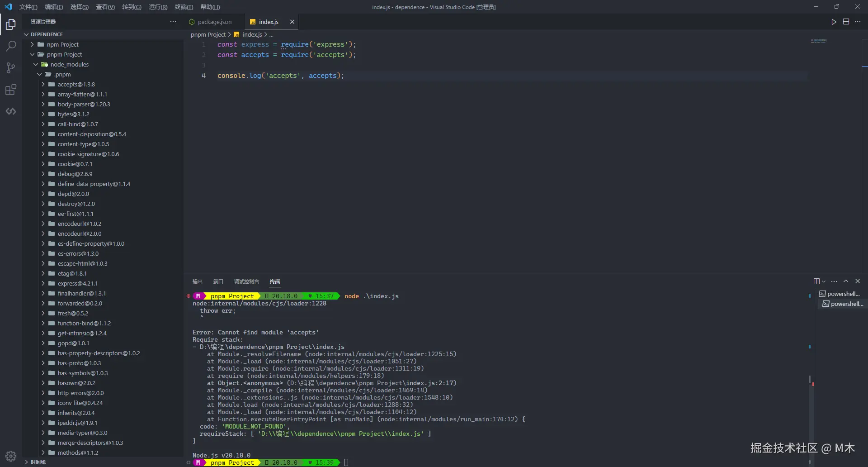Split the terminal panel
The width and height of the screenshot is (868, 467).
tap(816, 281)
